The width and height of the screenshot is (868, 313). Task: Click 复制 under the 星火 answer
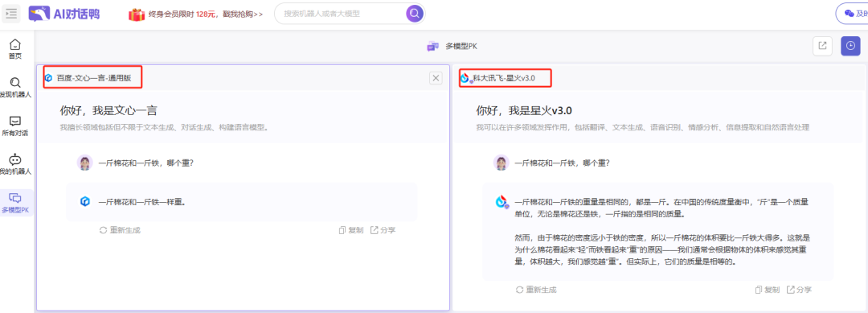(768, 290)
